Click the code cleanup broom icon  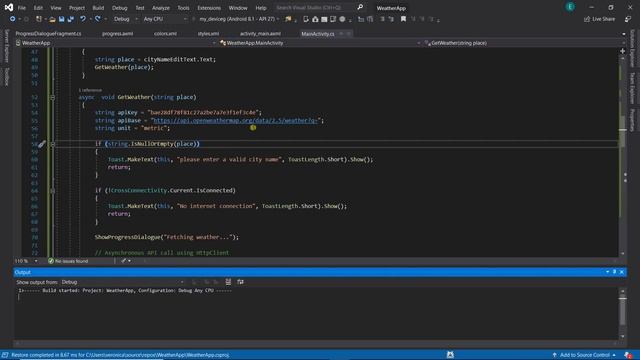point(124,261)
